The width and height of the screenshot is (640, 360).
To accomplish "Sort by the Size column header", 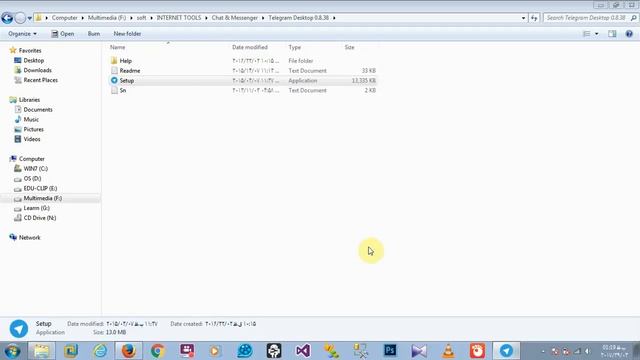I will point(349,47).
